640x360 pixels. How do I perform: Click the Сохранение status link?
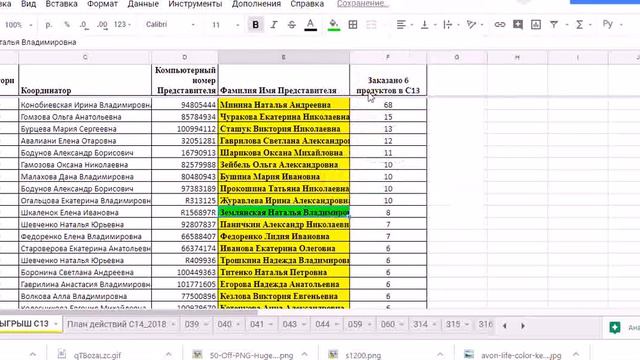tap(363, 4)
